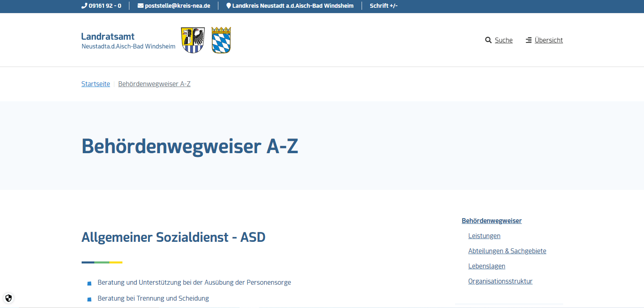Click the district coat of arms
The image size is (644, 308).
(193, 40)
